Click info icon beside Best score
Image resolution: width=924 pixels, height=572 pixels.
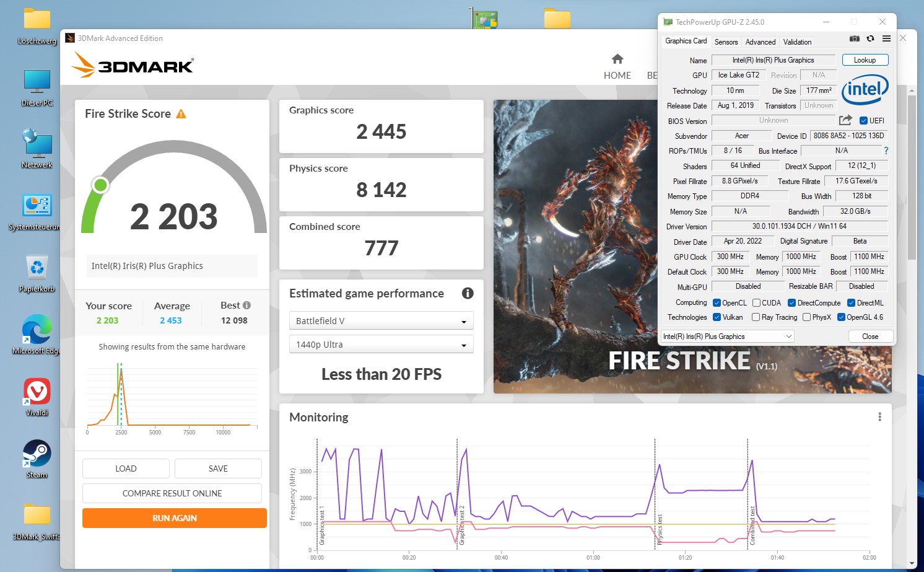click(x=246, y=305)
